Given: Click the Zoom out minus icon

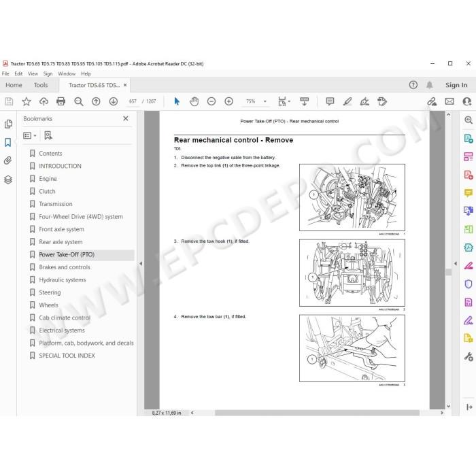Looking at the screenshot, I should [x=211, y=101].
